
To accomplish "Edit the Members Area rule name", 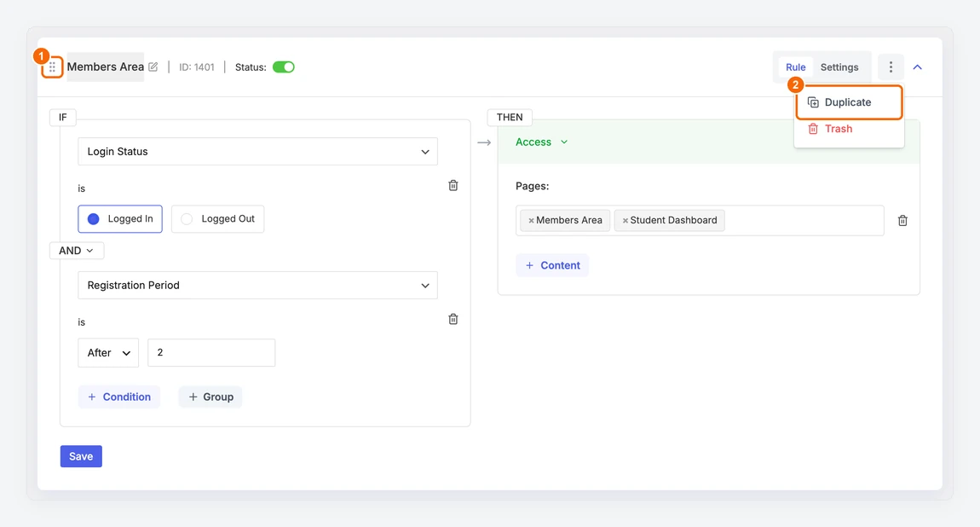I will (x=153, y=67).
